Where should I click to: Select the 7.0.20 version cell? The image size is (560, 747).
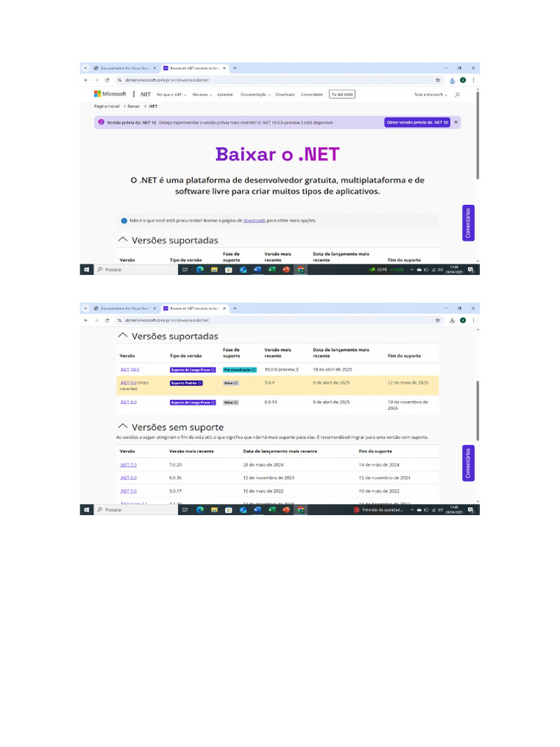click(175, 465)
